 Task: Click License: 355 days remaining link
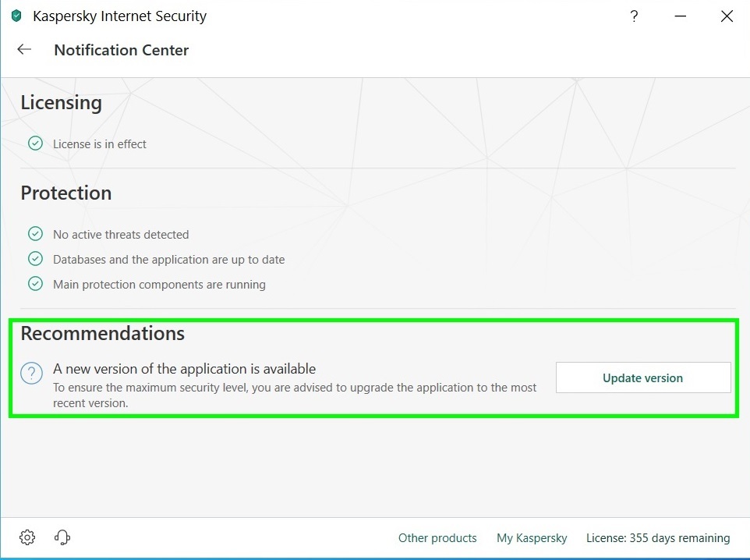point(658,537)
